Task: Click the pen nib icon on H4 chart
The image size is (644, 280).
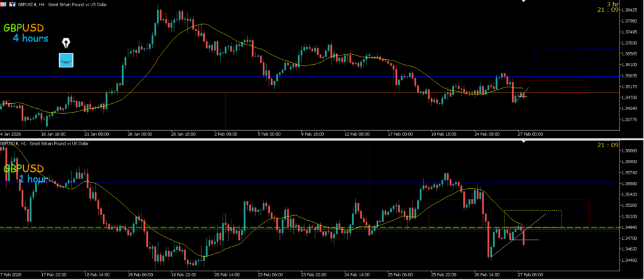Action: point(66,43)
